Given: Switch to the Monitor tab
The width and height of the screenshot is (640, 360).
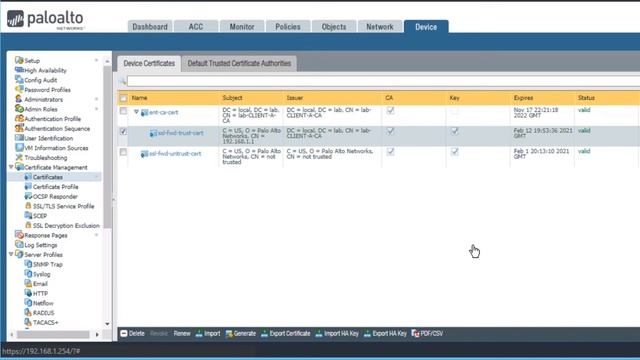Looking at the screenshot, I should coord(242,27).
